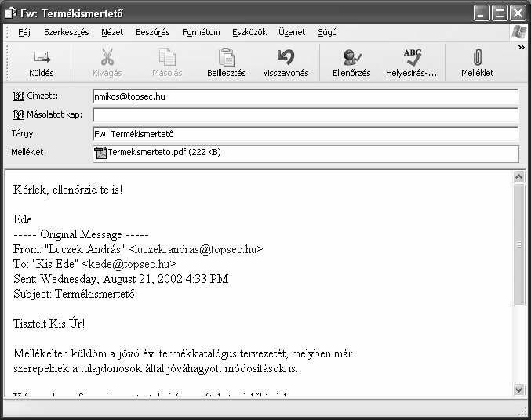The width and height of the screenshot is (531, 420).
Task: Grab the vertical scrollbar thumb in message body
Action: click(x=518, y=244)
